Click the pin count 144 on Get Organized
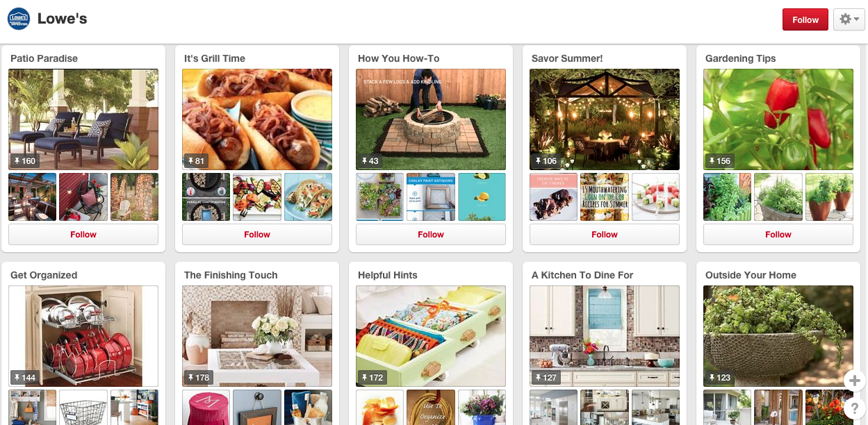Screen dimensions: 868x425 pos(24,378)
